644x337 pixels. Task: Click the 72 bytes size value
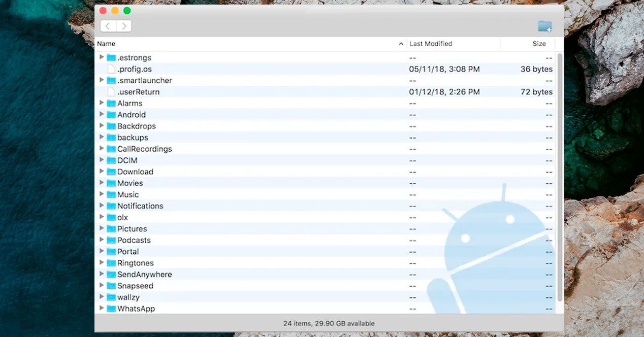click(536, 92)
